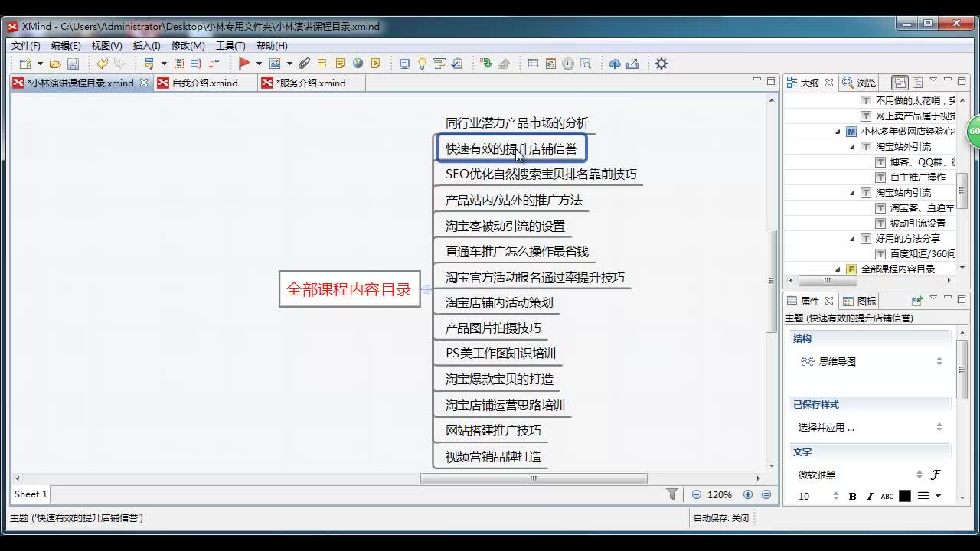Screen dimensions: 980x551
Task: Click the paperclip attachment icon in the toolbar
Action: coord(303,64)
